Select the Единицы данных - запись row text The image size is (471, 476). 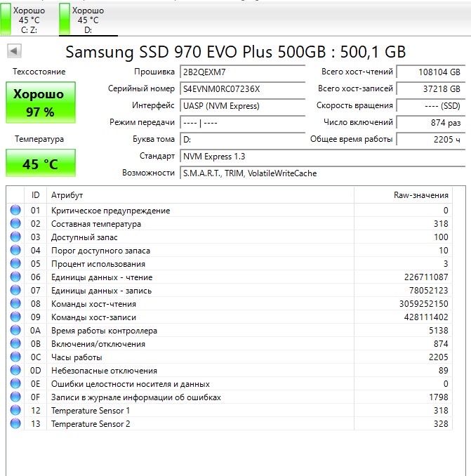tap(101, 291)
